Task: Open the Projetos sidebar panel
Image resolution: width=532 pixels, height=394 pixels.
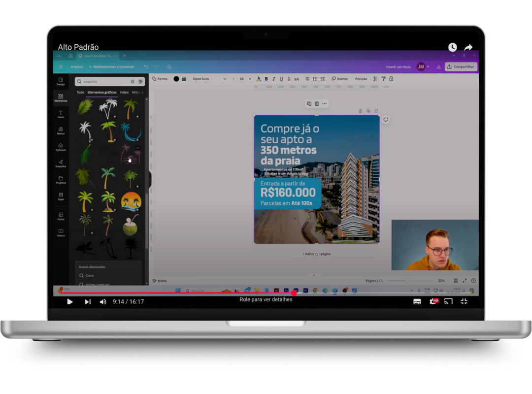Action: click(x=61, y=180)
